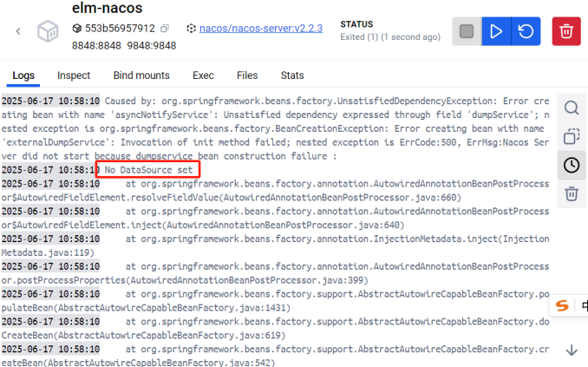Image resolution: width=588 pixels, height=367 pixels.
Task: Click the container cube icon beside elm-nacos
Action: click(48, 31)
